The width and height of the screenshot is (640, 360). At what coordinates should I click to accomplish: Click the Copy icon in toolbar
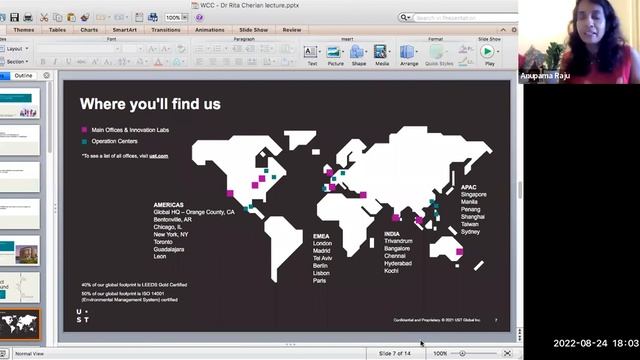click(58, 17)
